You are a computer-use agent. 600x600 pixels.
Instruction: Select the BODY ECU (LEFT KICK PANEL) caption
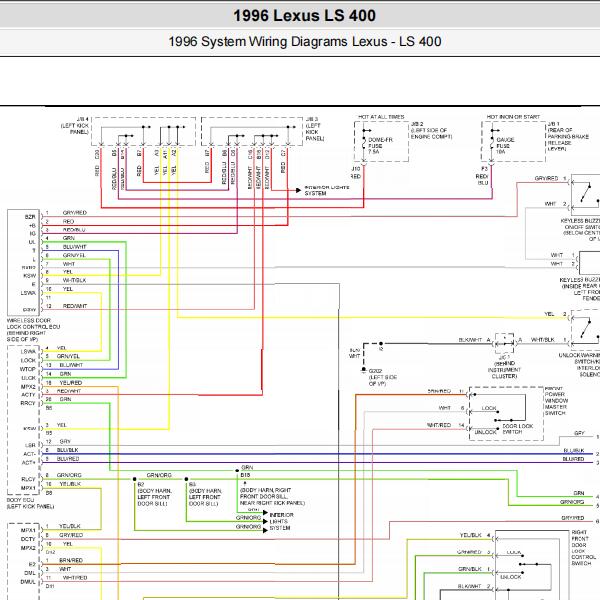coord(31,503)
